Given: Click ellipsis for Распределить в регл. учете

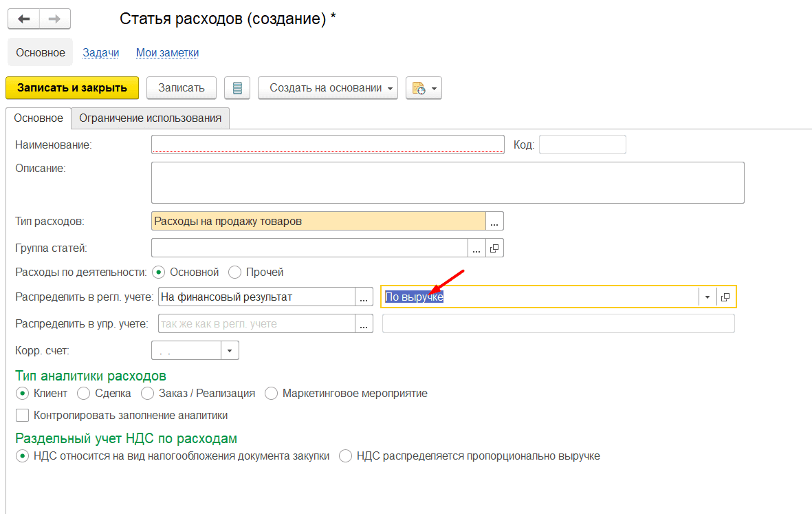Looking at the screenshot, I should point(364,297).
